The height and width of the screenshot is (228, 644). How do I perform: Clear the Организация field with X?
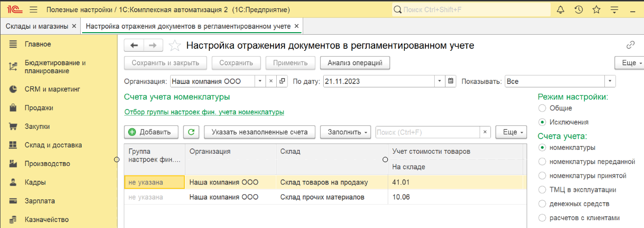(x=271, y=82)
